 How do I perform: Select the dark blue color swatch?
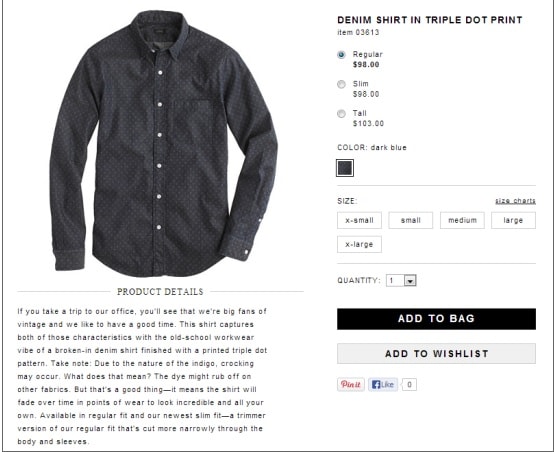pos(345,168)
